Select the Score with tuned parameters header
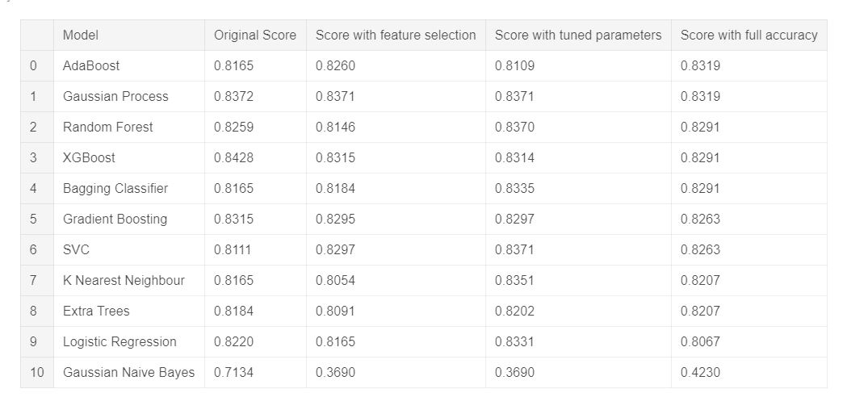Image resolution: width=868 pixels, height=414 pixels. pos(578,36)
